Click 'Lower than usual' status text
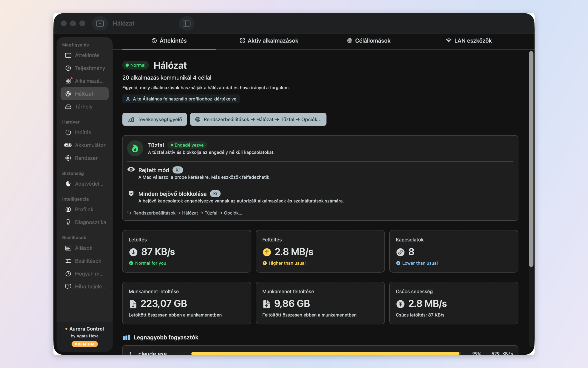 pyautogui.click(x=420, y=263)
